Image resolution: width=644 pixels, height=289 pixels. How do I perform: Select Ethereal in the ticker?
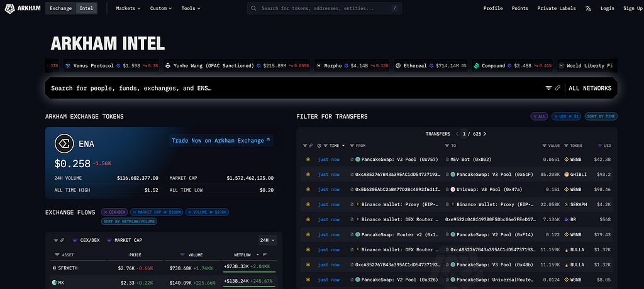pyautogui.click(x=430, y=66)
